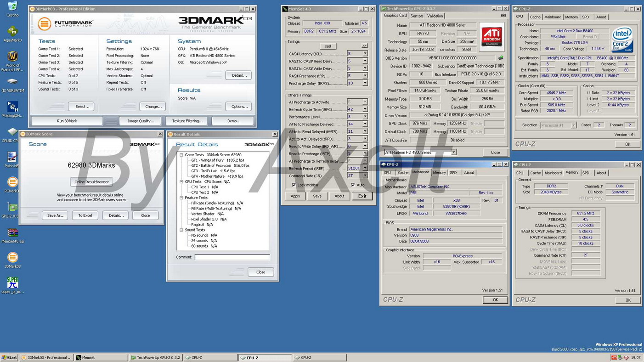Toggle the Lock mchbar checkbox
This screenshot has height=362, width=644.
tap(294, 185)
